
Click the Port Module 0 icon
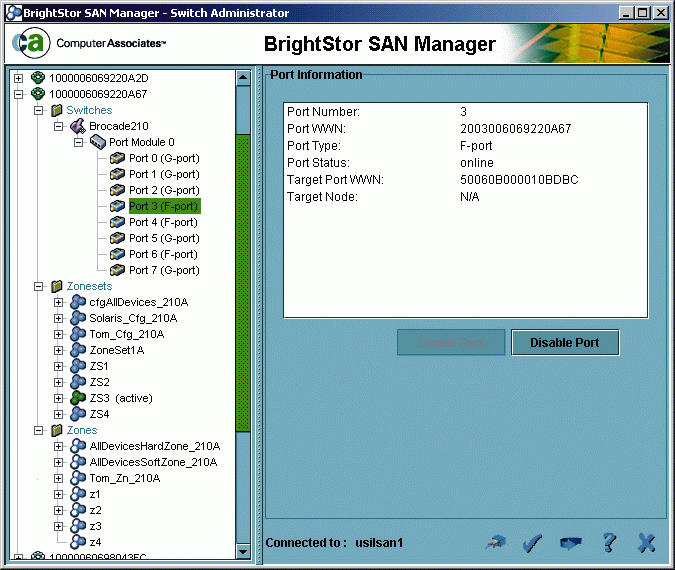click(98, 142)
